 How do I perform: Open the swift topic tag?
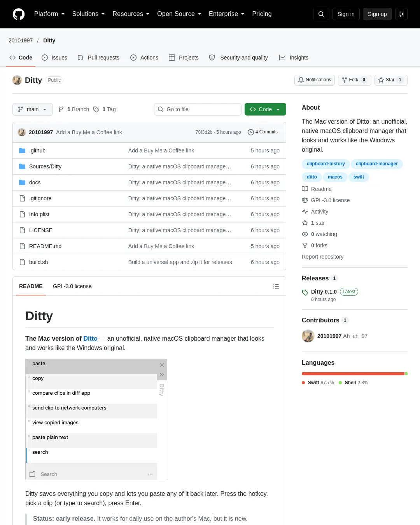click(x=359, y=177)
